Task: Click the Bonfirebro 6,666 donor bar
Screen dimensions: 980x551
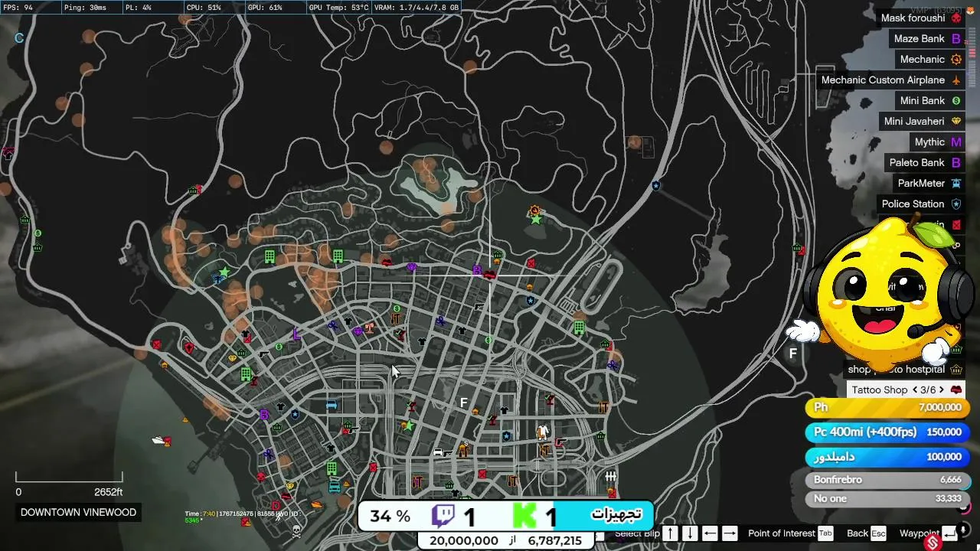Action: (x=887, y=480)
